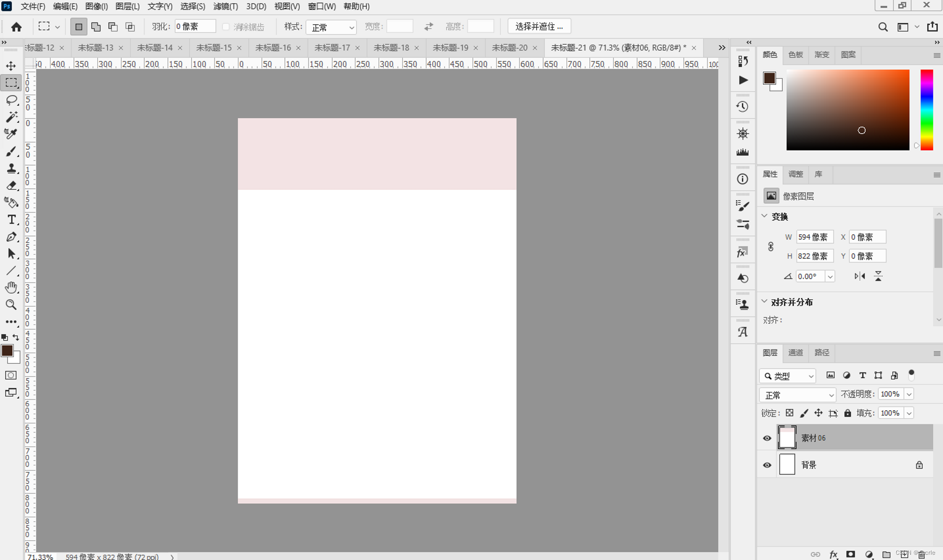The width and height of the screenshot is (943, 560).
Task: Toggle lock image pixels brush icon
Action: 804,413
